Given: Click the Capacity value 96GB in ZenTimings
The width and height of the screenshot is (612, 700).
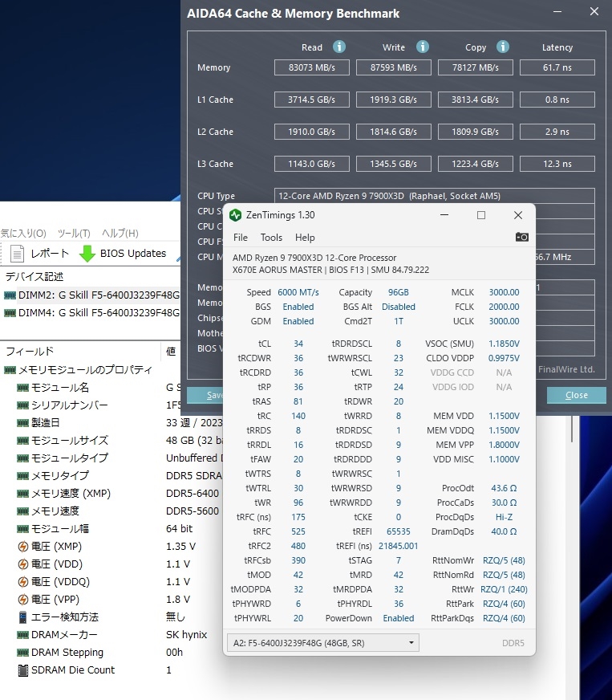Looking at the screenshot, I should 399,292.
